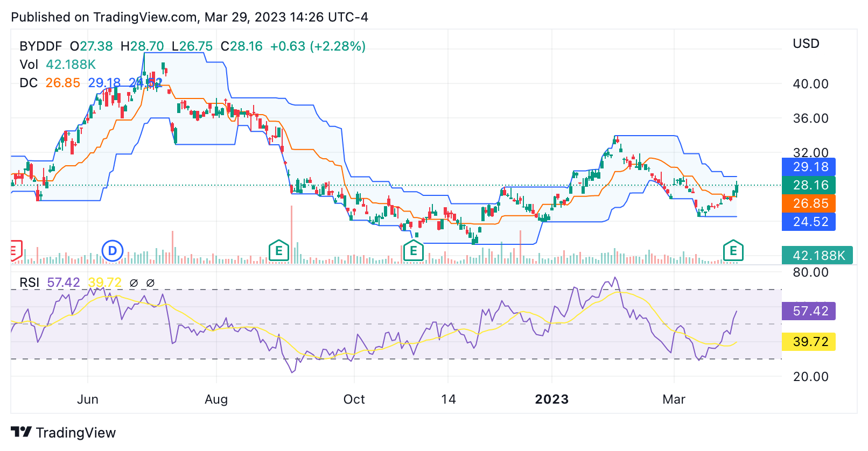Click the blue dividend D marker near Jun
This screenshot has height=451, width=868.
[113, 251]
